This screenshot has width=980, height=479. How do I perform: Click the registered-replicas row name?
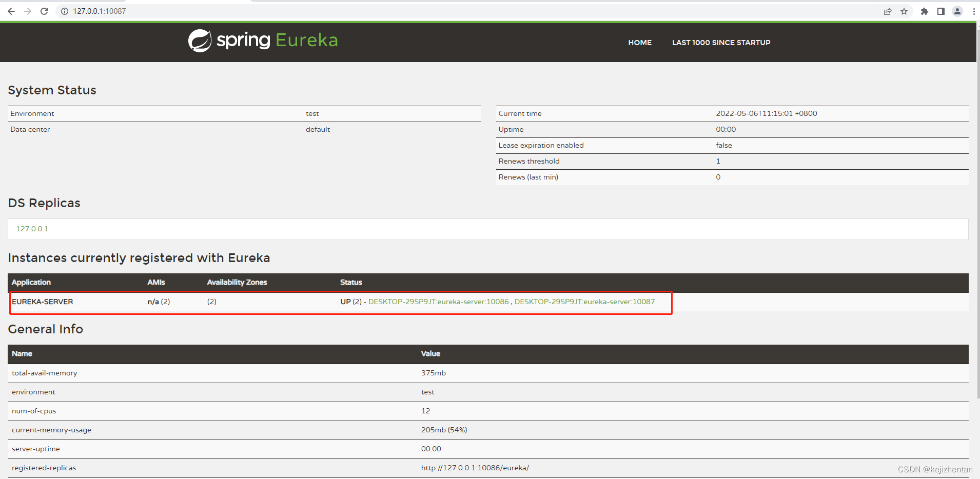[x=44, y=468]
